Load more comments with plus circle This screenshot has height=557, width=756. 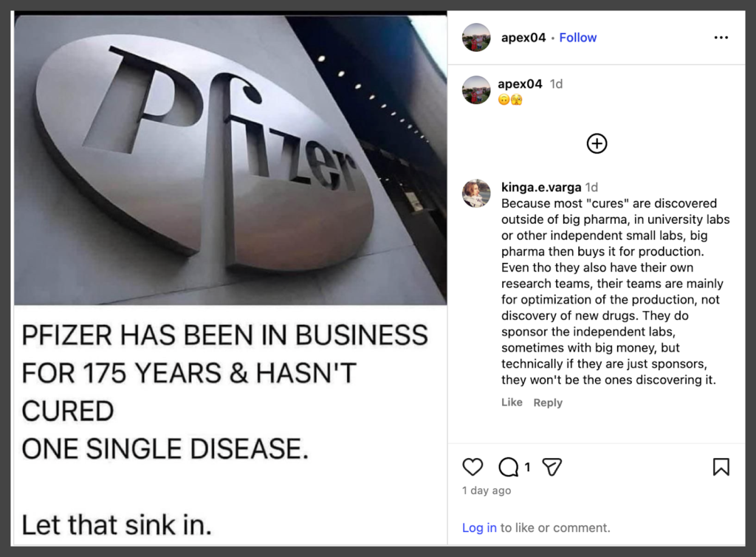pos(597,143)
